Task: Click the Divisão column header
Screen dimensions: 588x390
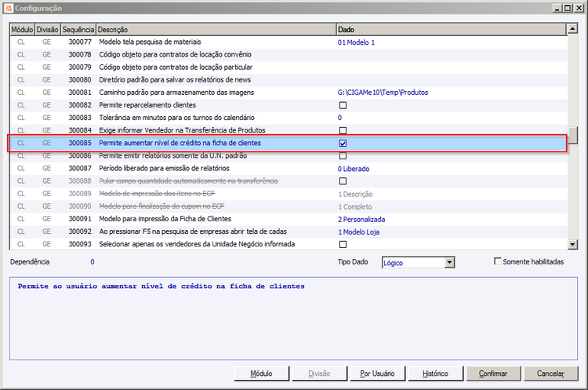Action: click(x=48, y=30)
